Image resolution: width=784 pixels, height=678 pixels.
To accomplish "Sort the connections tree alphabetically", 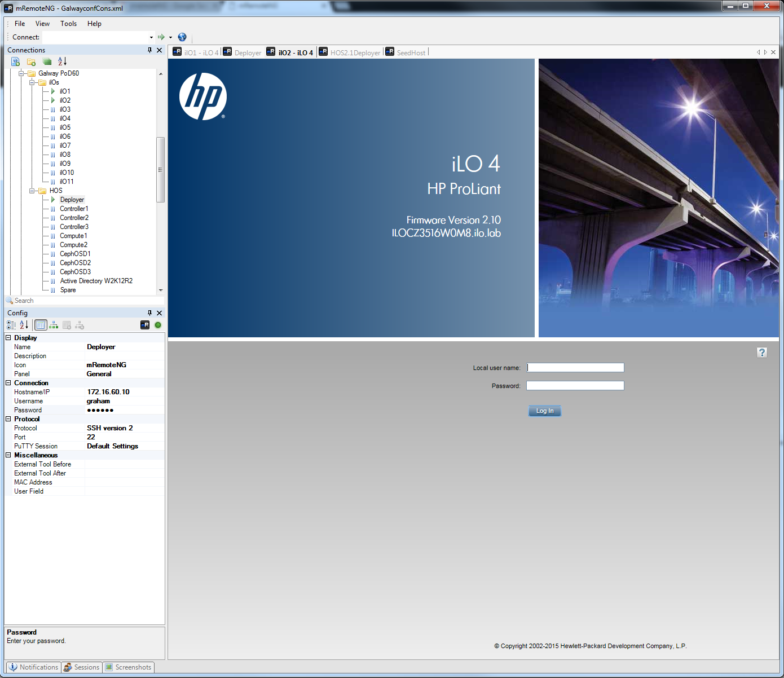I will (63, 61).
